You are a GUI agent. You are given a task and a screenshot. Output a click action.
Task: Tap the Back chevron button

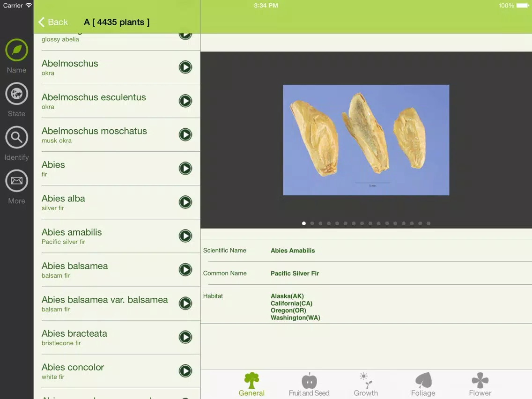(x=53, y=22)
